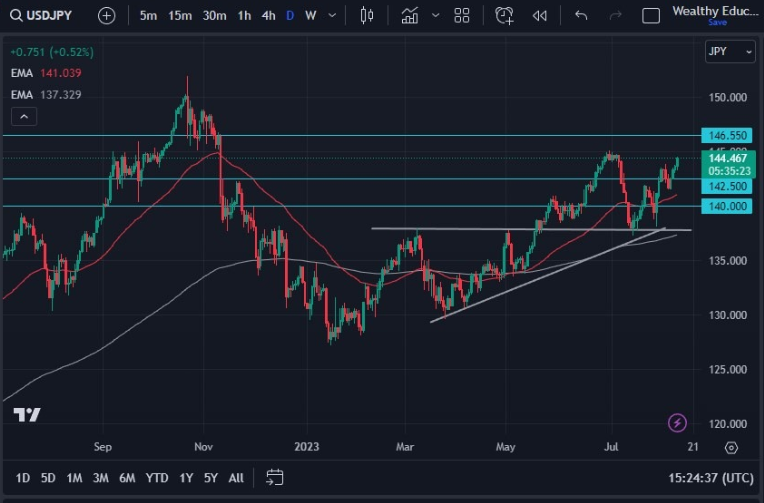This screenshot has height=503, width=764.
Task: Switch to the 4h timeframe
Action: click(268, 15)
